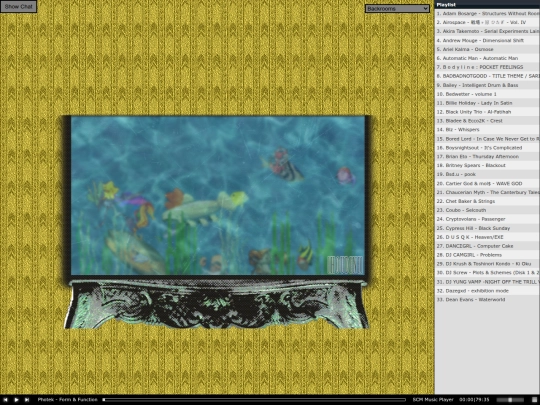Select 'Akira Takemoto - Serial Experiments Lain' track
The width and height of the screenshot is (540, 405).
[487, 31]
